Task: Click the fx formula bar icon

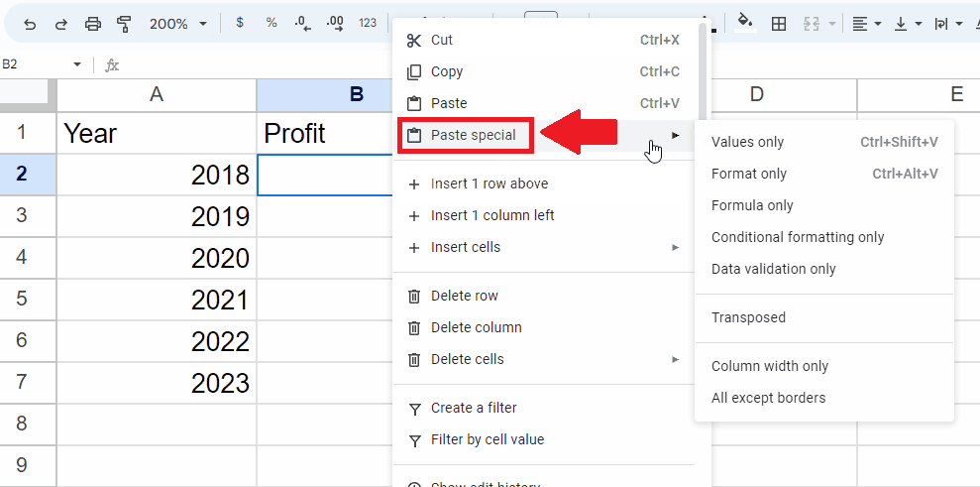Action: [112, 65]
